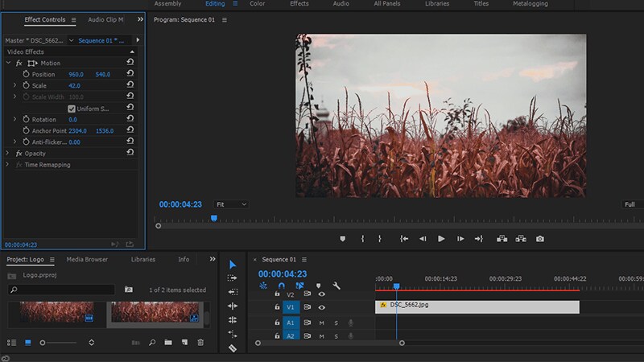644x362 pixels.
Task: Play the sequence in Program monitor
Action: pos(441,239)
